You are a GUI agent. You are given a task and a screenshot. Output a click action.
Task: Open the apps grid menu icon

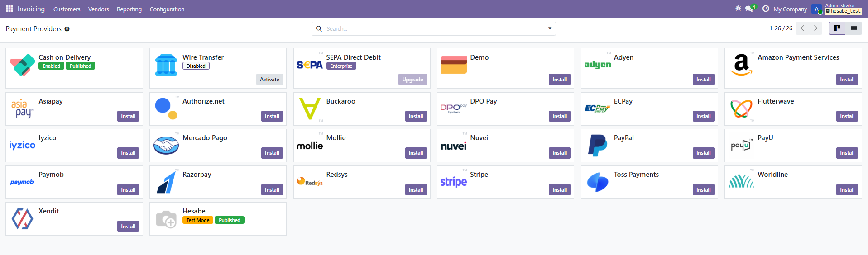pos(10,9)
